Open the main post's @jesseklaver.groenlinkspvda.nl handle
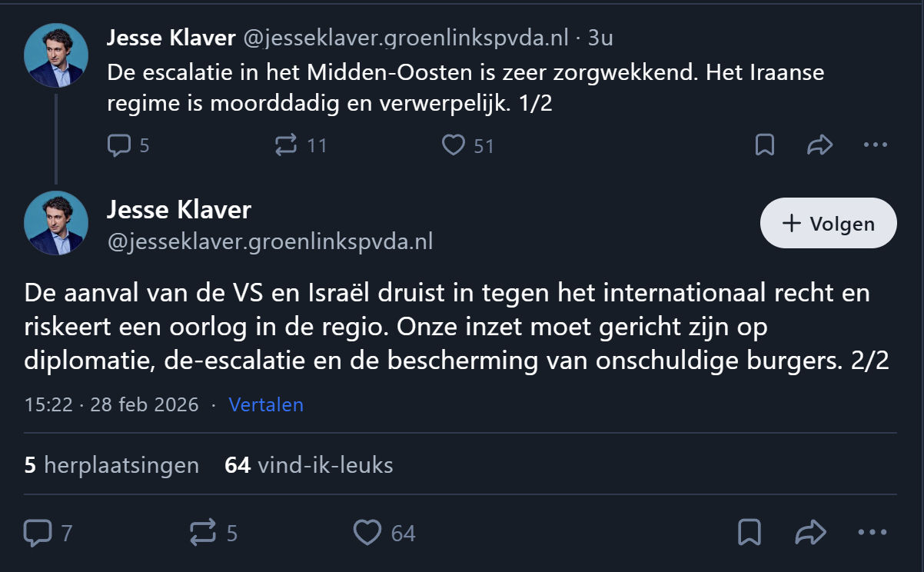The image size is (924, 572). (x=270, y=242)
